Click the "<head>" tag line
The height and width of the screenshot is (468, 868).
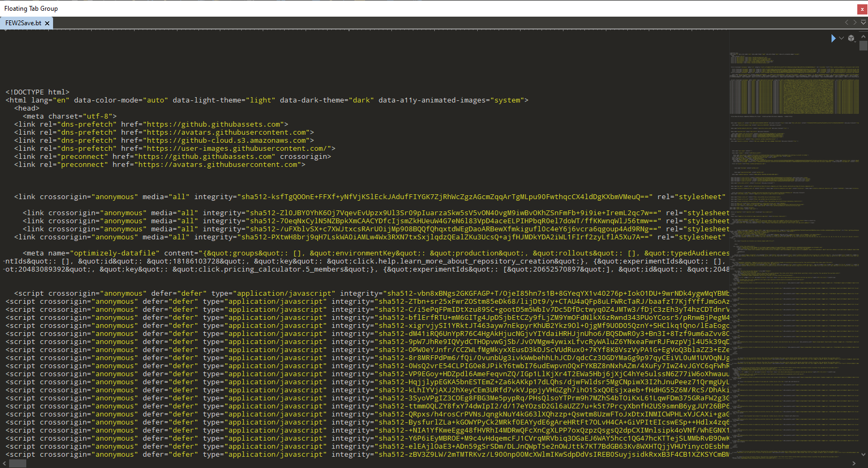click(27, 108)
